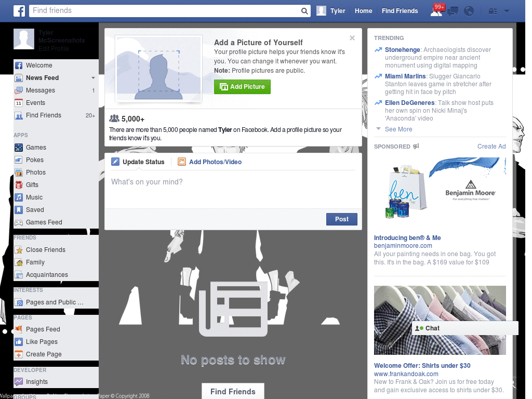Viewport: 532px width, 399px height.
Task: Open the Create Page plus icon
Action: 19,354
